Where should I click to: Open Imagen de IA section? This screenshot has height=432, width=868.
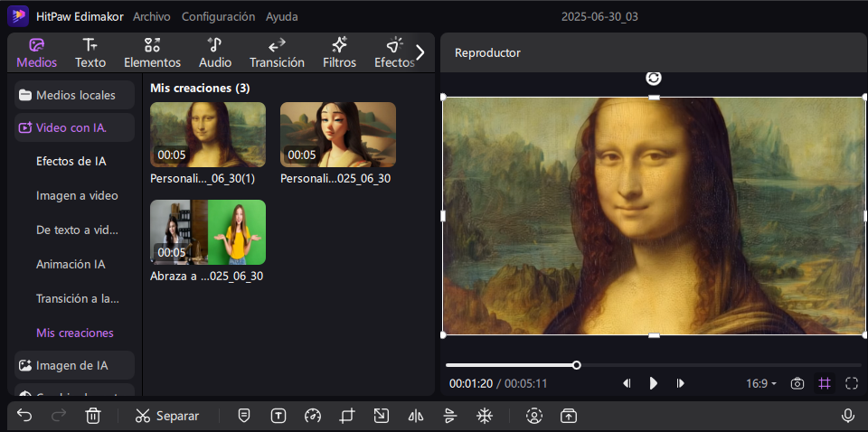pos(74,366)
